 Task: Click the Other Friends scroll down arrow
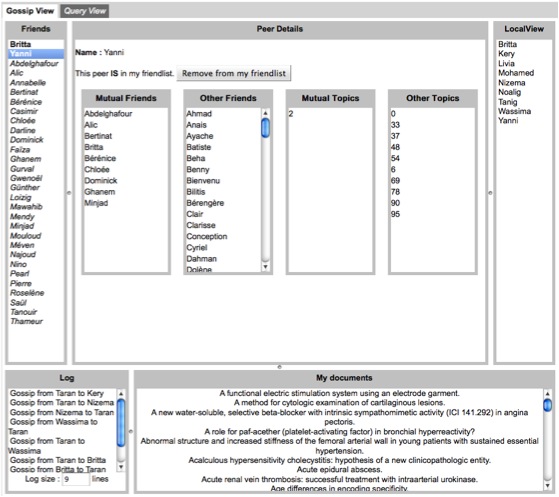tap(265, 267)
